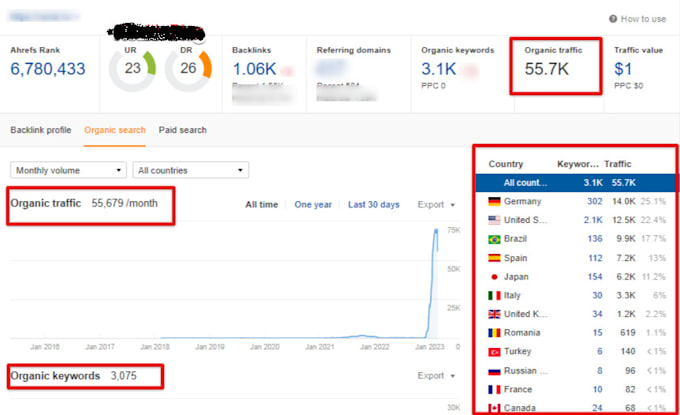Open the How to use link

pos(643,19)
